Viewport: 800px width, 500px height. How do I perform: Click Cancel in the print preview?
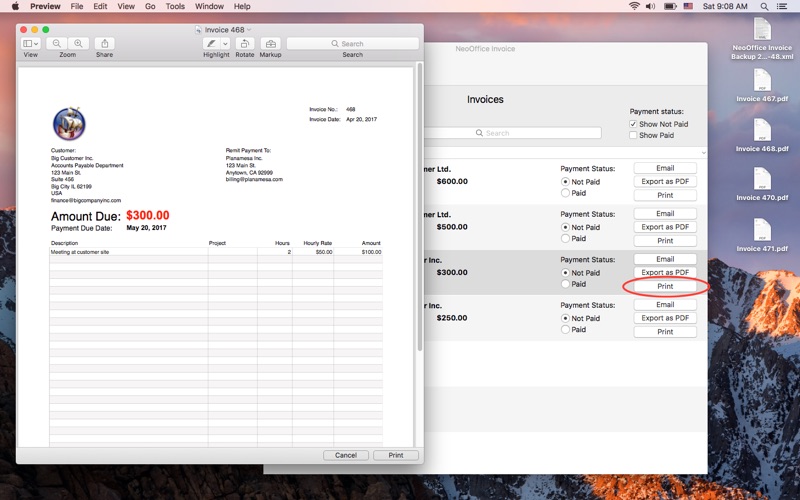[x=346, y=455]
